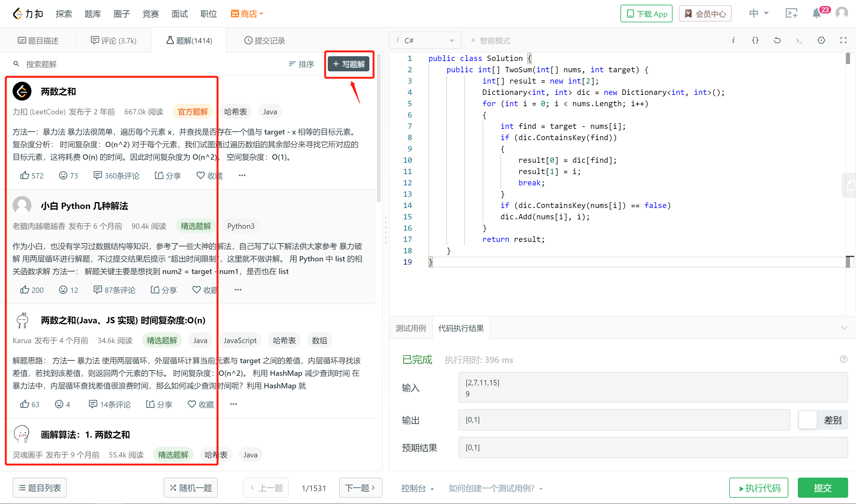This screenshot has height=504, width=856.
Task: Expand the 商店 store menu
Action: (247, 14)
